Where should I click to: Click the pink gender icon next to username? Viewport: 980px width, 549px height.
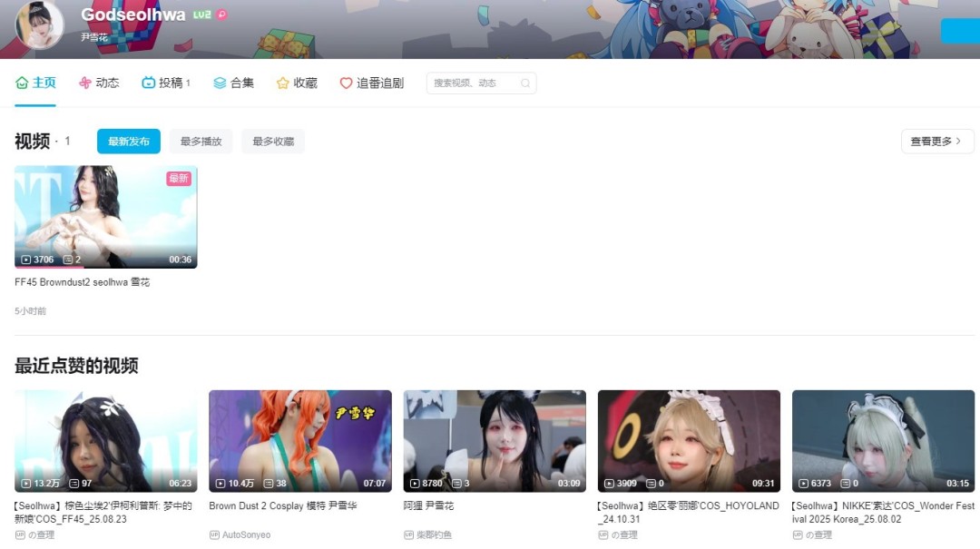tap(223, 15)
